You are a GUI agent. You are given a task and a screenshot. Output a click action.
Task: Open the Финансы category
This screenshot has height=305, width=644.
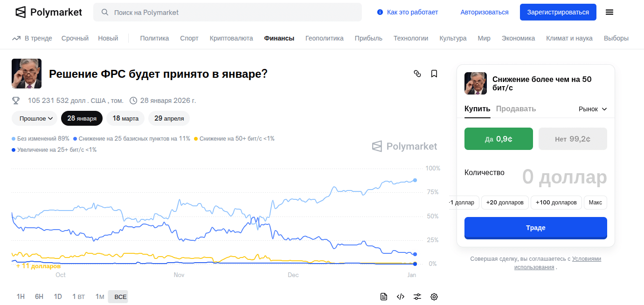[279, 38]
